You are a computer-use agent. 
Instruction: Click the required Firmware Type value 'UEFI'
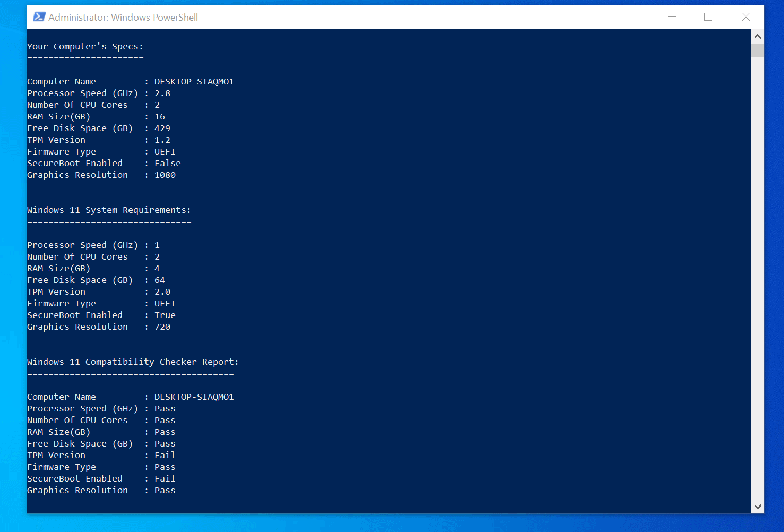(165, 304)
